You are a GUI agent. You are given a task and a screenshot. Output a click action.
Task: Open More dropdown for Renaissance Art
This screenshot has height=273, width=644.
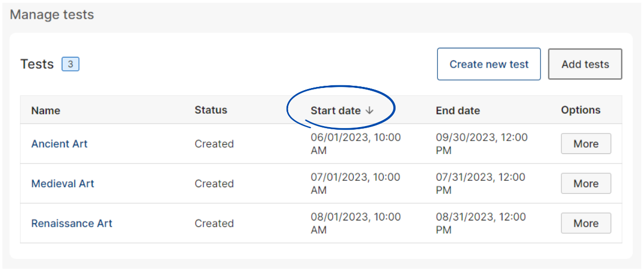[586, 223]
